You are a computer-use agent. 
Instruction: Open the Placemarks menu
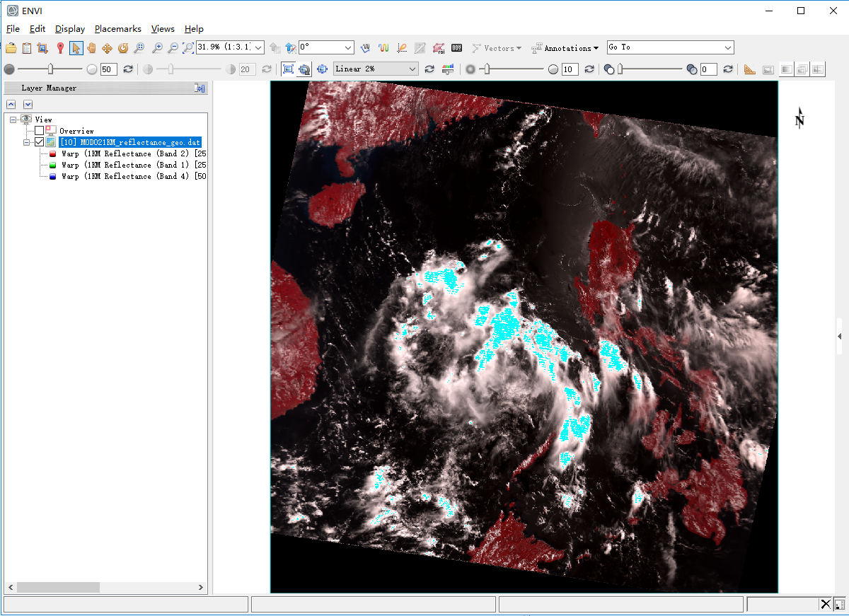pos(117,29)
